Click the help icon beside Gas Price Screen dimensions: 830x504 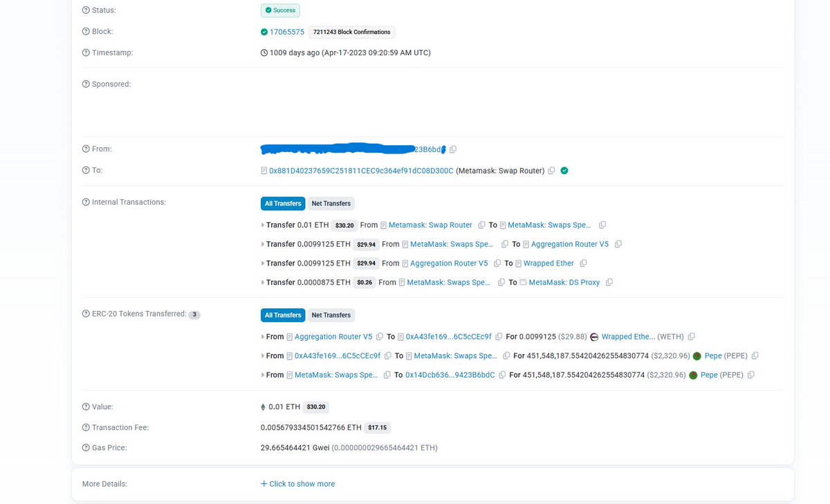pyautogui.click(x=86, y=448)
